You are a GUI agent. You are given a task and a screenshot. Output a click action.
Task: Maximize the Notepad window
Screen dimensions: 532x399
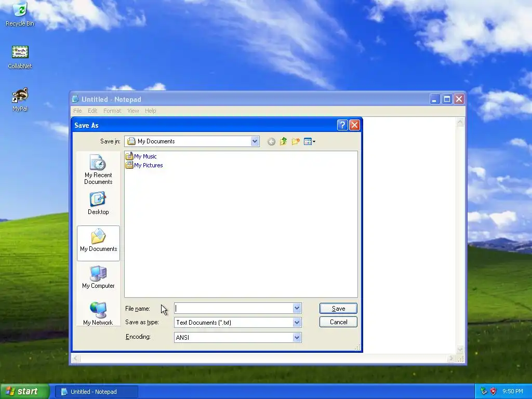(447, 99)
